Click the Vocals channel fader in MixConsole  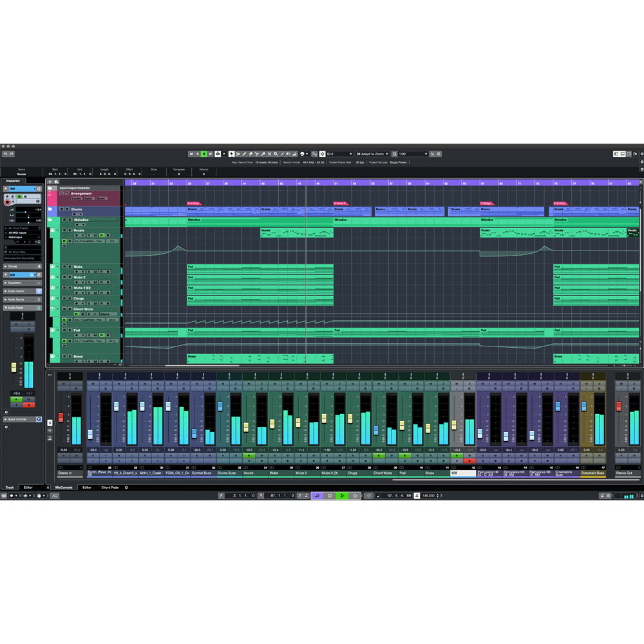[x=246, y=427]
